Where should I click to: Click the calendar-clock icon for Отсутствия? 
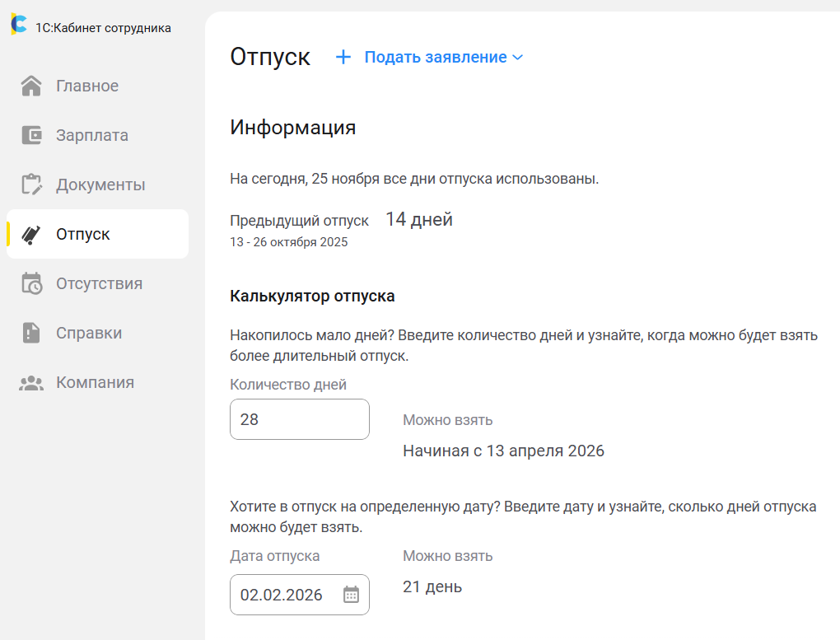31,283
